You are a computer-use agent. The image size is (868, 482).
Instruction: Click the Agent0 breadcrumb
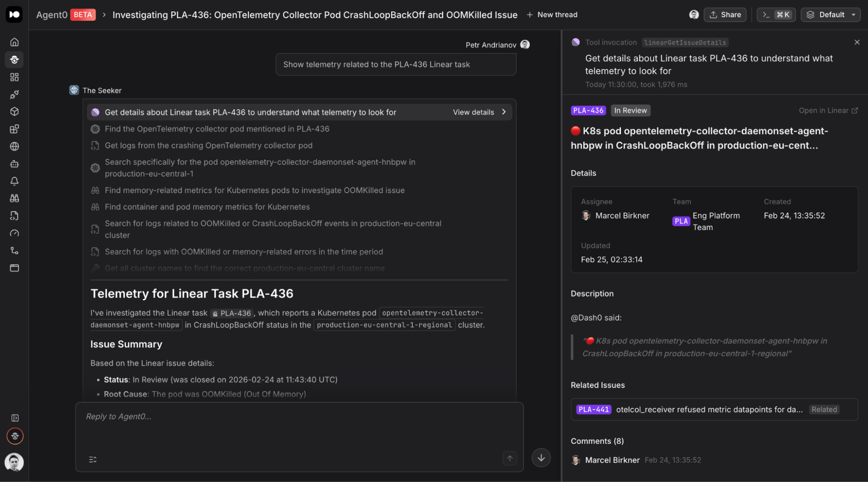click(x=52, y=15)
